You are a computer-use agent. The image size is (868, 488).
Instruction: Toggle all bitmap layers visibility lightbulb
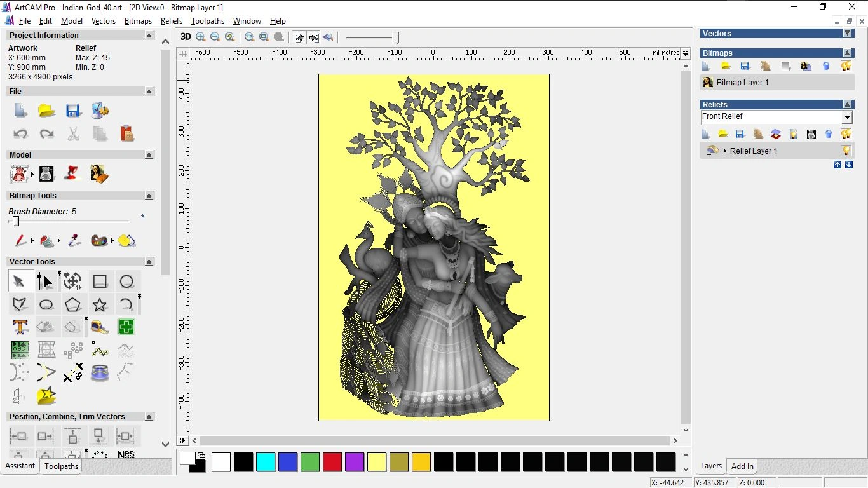pyautogui.click(x=846, y=65)
